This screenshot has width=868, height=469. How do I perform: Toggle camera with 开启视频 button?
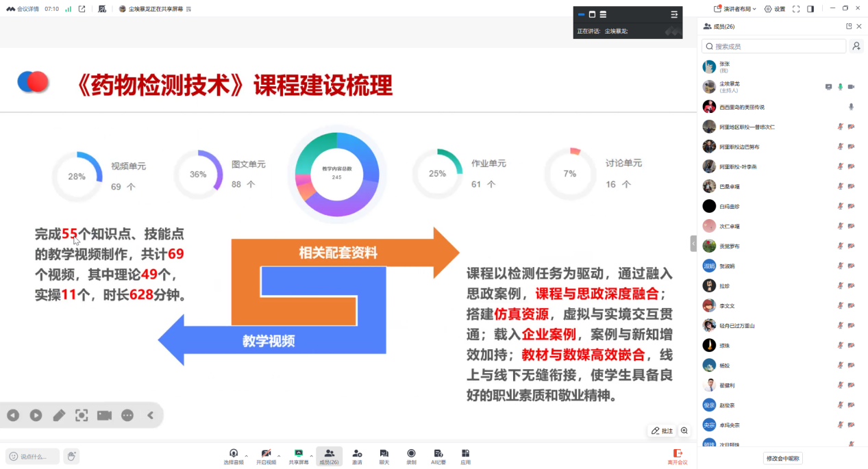click(x=266, y=456)
